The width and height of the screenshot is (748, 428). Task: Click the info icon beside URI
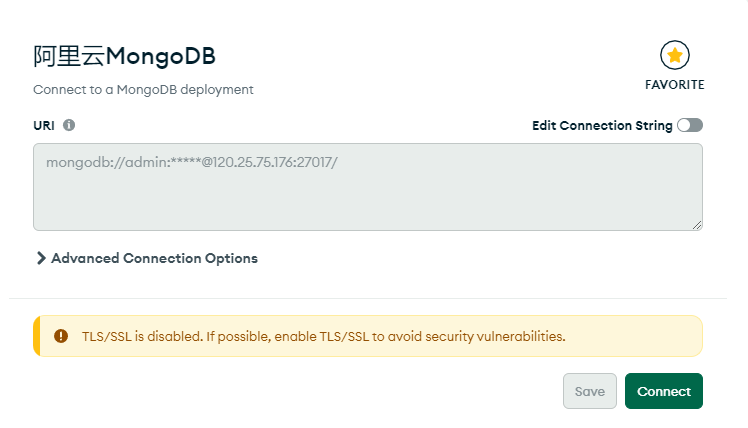[x=69, y=126]
